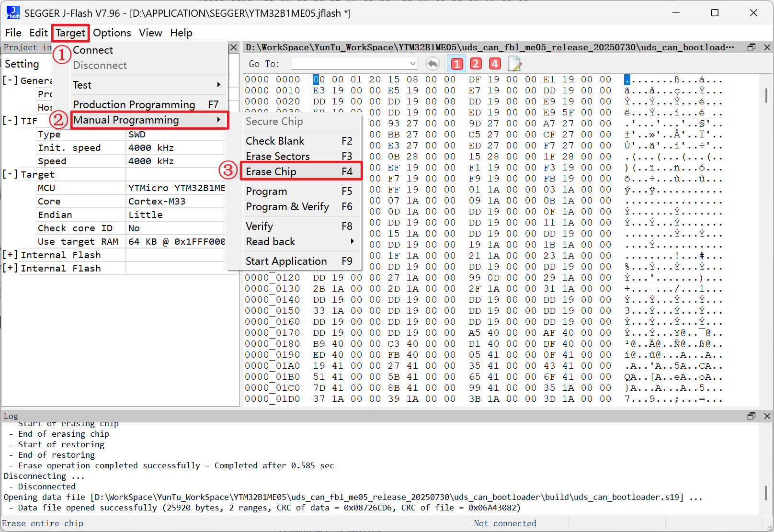Screen dimensions: 774x532
Task: Select the Manual Programming menu entry
Action: [x=149, y=120]
